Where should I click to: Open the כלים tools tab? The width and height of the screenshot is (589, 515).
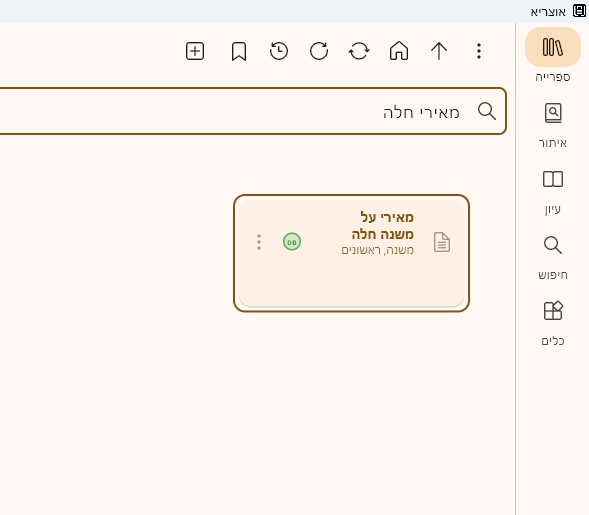(553, 324)
